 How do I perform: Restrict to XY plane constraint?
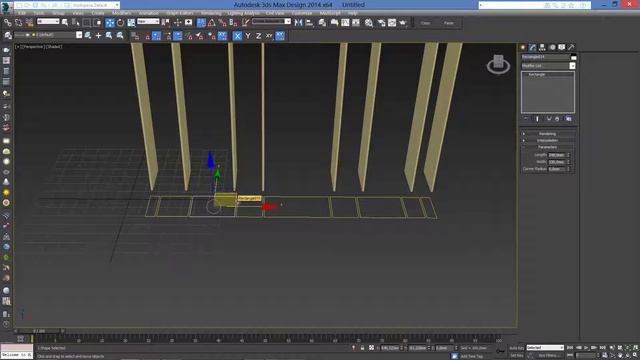[x=269, y=36]
